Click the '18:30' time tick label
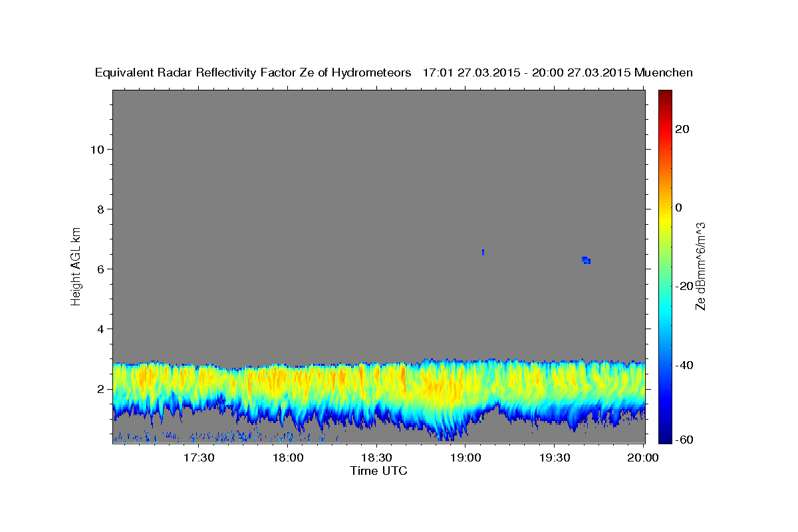Screen dimensions: 798x532 coord(377,458)
